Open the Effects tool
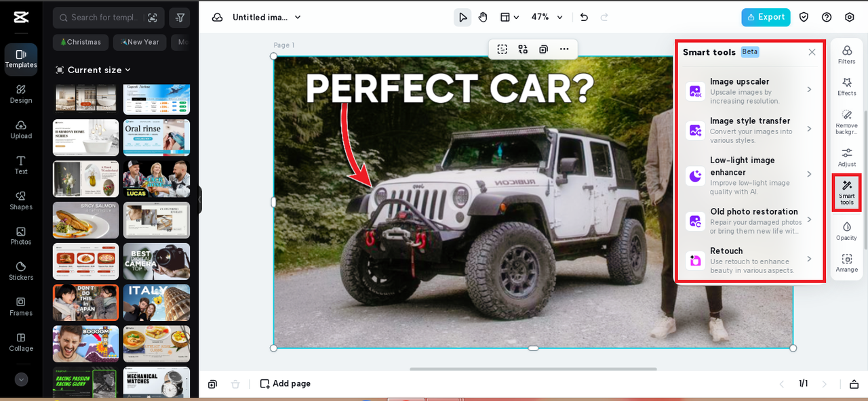The image size is (868, 401). [846, 86]
